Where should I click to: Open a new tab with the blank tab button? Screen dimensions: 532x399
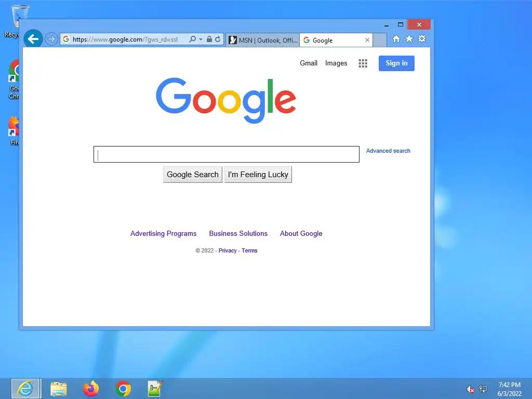[x=380, y=40]
